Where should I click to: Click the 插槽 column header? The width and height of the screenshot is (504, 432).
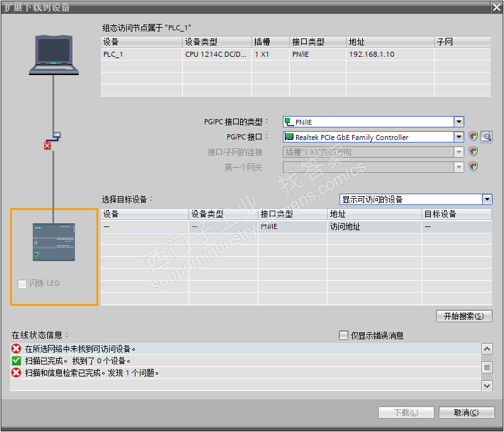[x=270, y=42]
